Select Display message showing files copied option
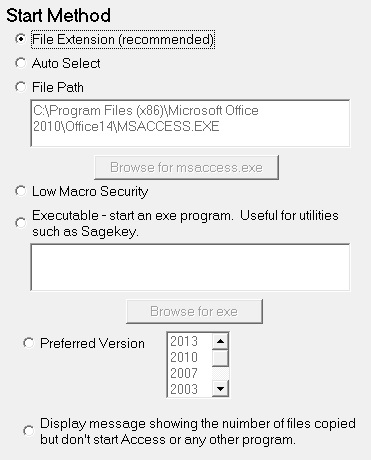Viewport: 371px width, 460px height. (x=28, y=431)
